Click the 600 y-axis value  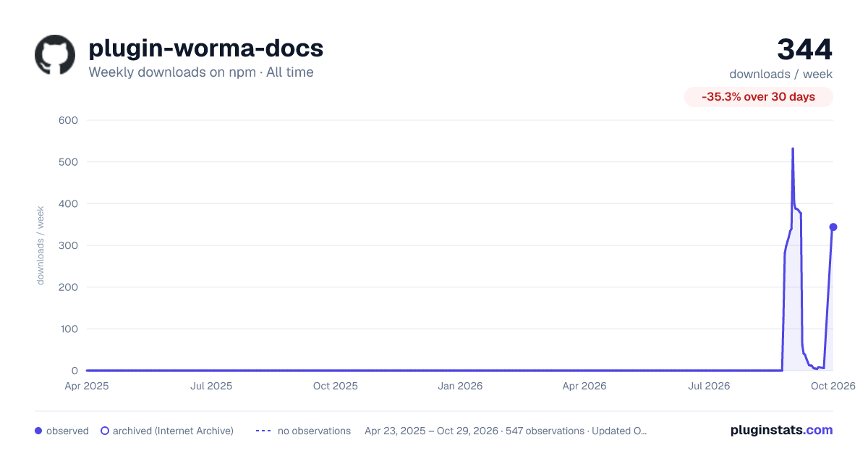click(68, 120)
